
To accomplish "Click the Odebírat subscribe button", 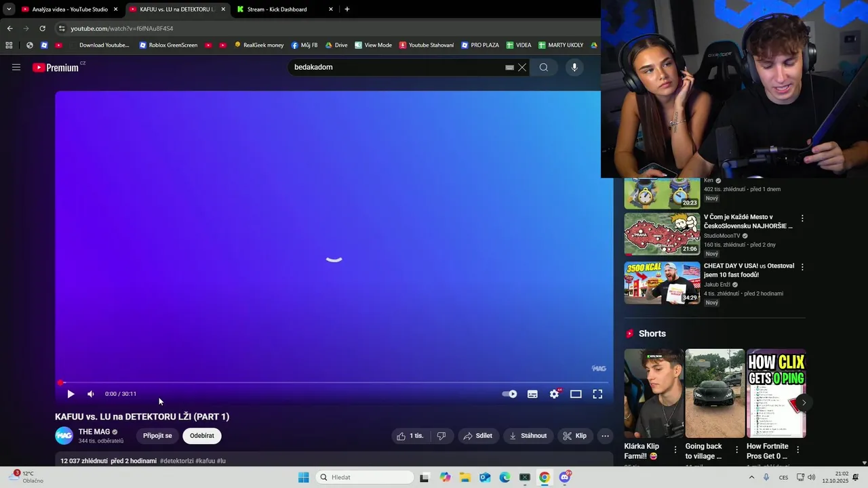I will 202,436.
